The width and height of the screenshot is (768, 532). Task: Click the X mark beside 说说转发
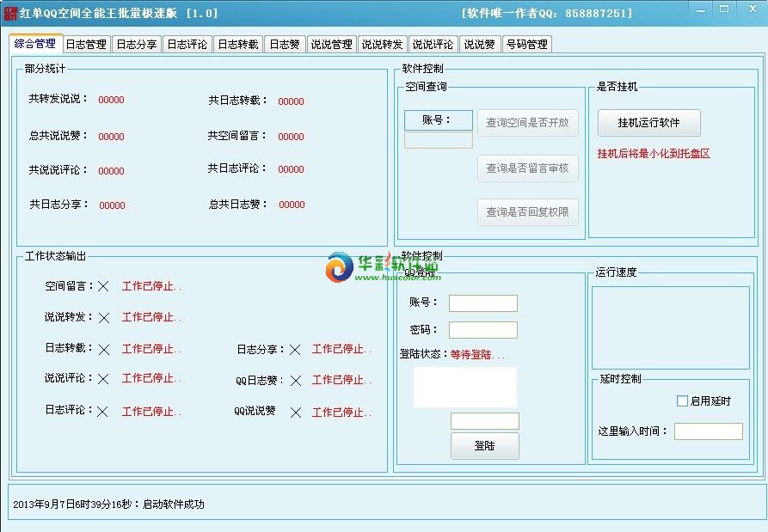[x=104, y=318]
